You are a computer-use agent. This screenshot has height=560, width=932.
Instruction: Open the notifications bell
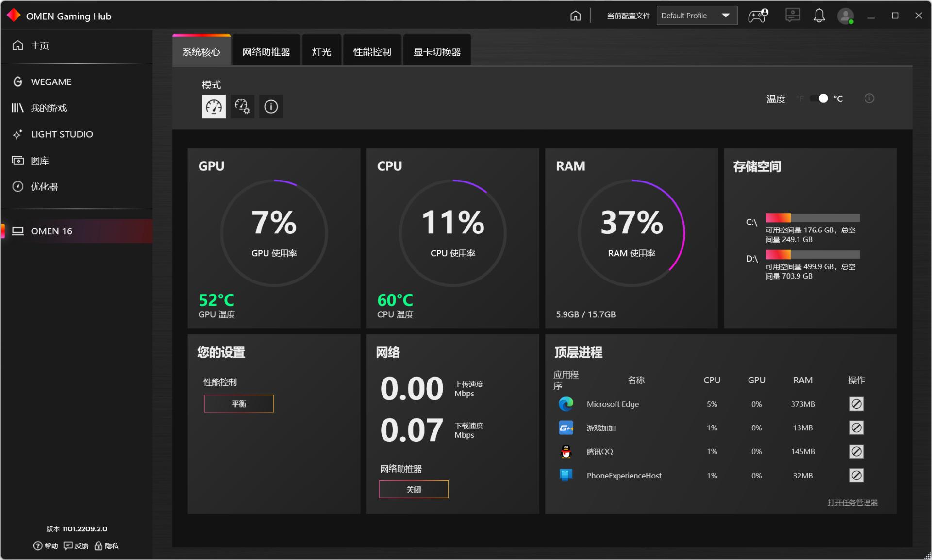pos(819,16)
